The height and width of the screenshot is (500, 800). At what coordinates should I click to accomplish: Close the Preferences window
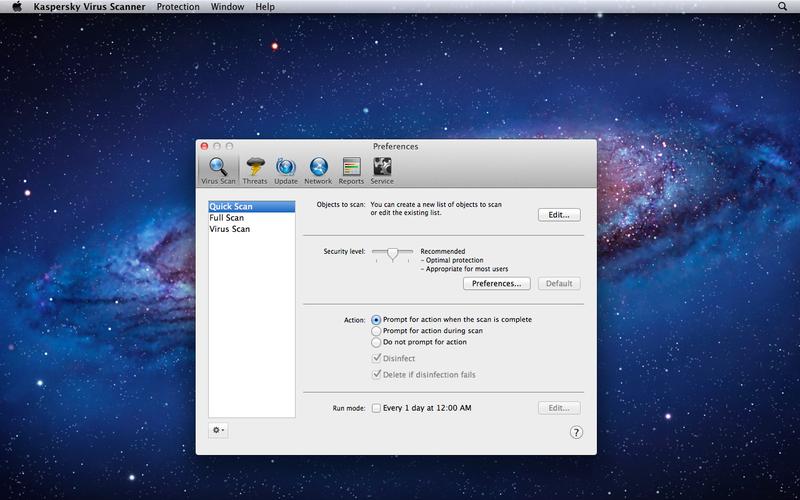205,146
